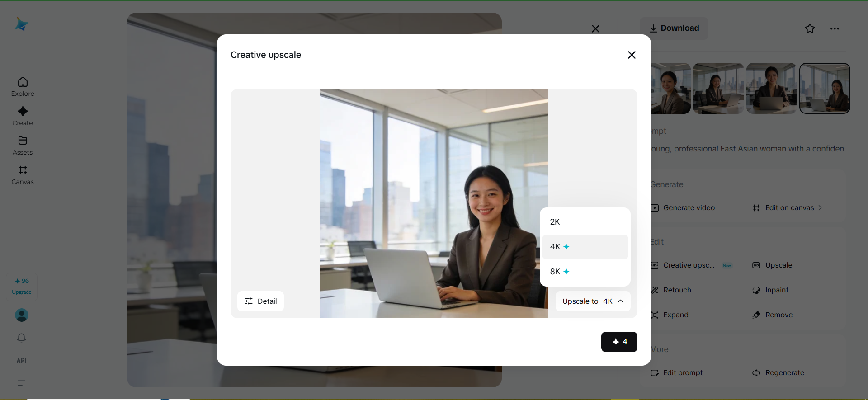Select the first close-up portrait thumbnail
This screenshot has width=868, height=400.
tap(671, 88)
